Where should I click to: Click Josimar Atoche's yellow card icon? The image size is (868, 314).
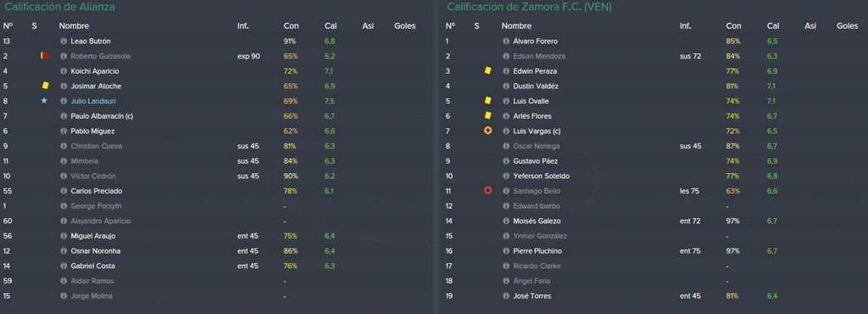click(45, 86)
